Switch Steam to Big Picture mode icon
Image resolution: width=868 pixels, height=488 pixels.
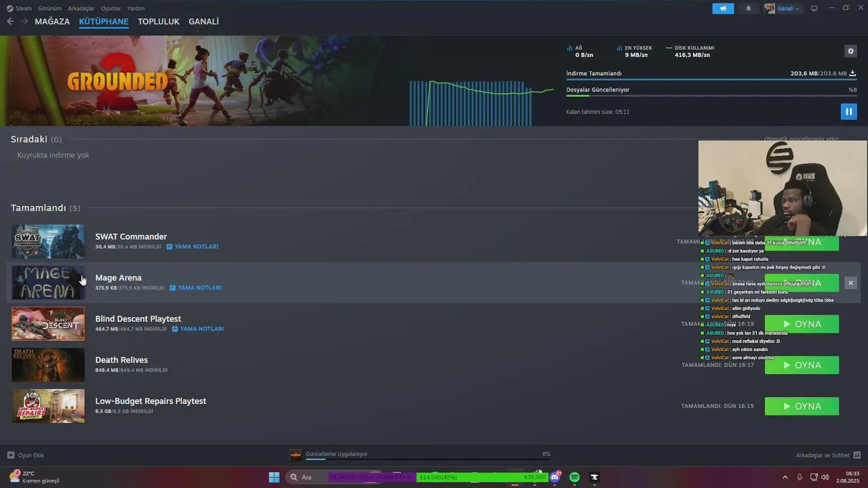point(814,8)
